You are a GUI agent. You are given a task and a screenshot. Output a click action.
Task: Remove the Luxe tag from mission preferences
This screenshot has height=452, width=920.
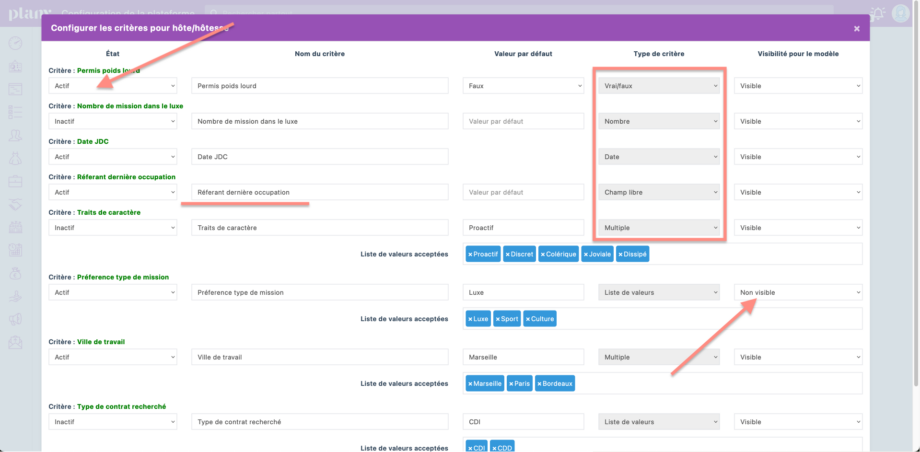tap(471, 319)
